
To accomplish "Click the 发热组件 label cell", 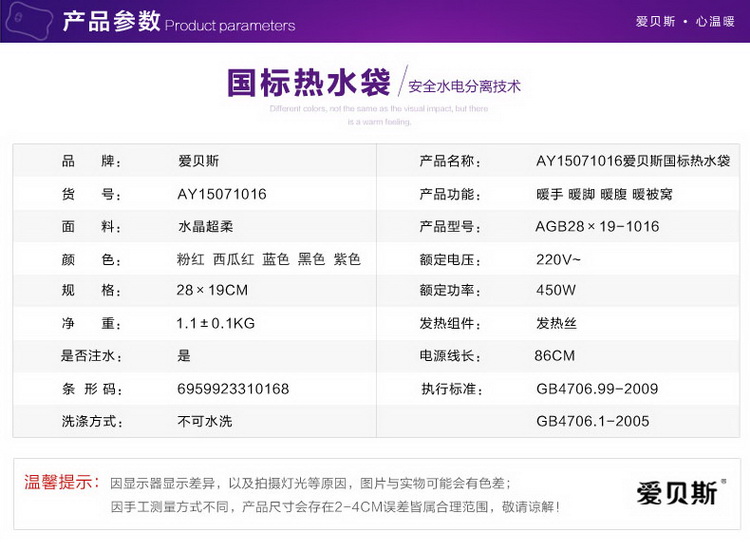I will [x=450, y=324].
